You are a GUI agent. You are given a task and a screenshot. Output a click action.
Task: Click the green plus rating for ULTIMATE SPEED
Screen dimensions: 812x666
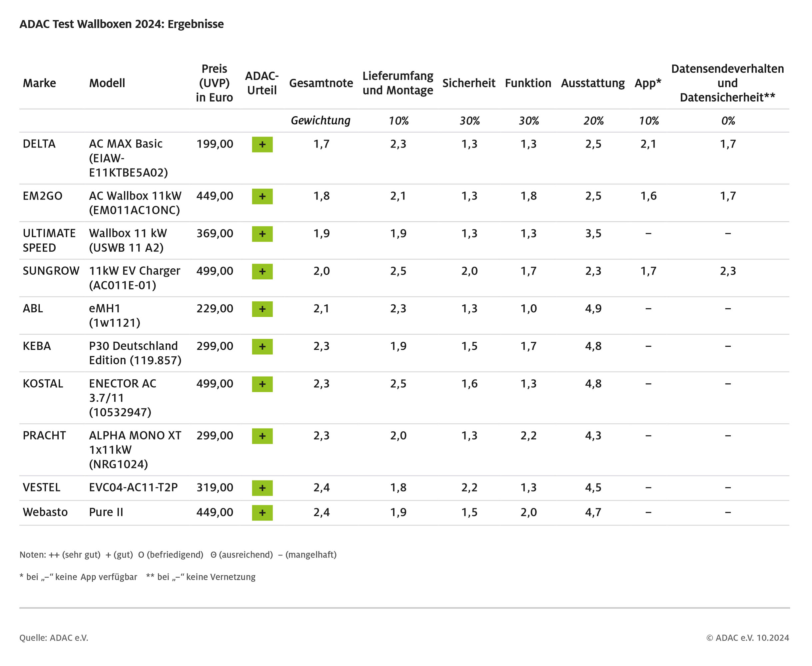262,234
